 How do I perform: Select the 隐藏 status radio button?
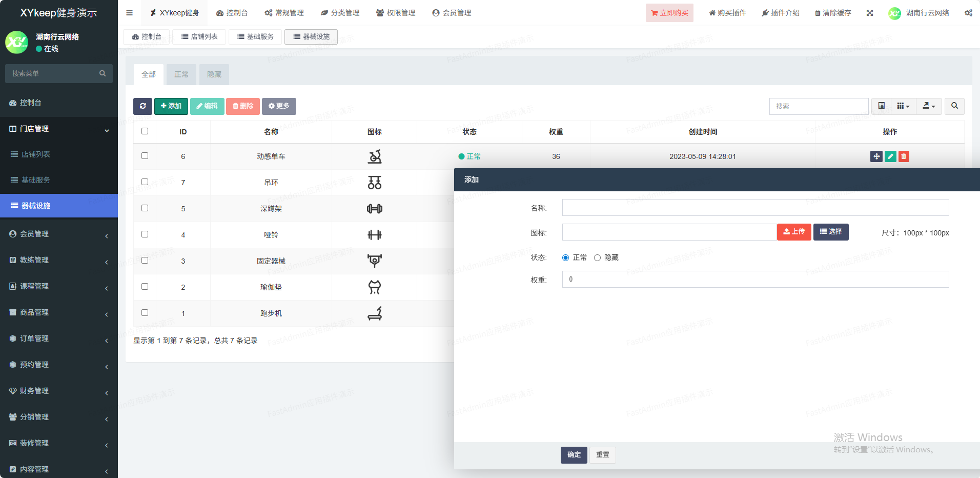coord(597,258)
